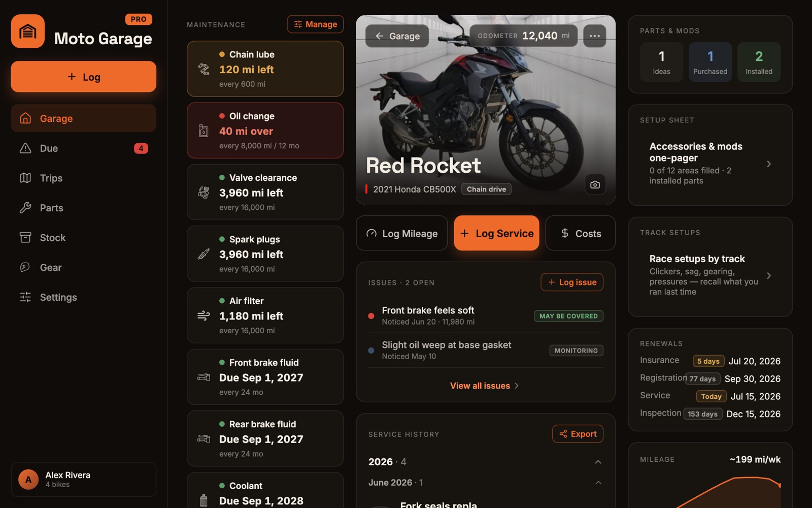This screenshot has width=812, height=508.
Task: Click the Air filter airflow icon
Action: (x=204, y=316)
